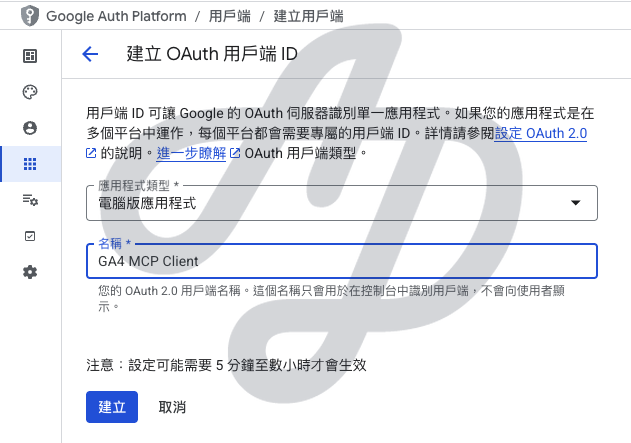Open the Verification Center checkbox sidebar icon
Screen dimensions: 631x443
30,236
